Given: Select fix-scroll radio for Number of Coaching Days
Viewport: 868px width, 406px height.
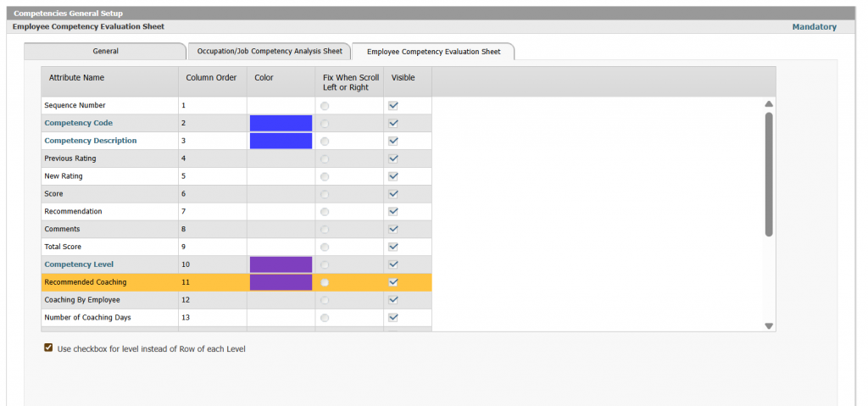Looking at the screenshot, I should pyautogui.click(x=325, y=318).
